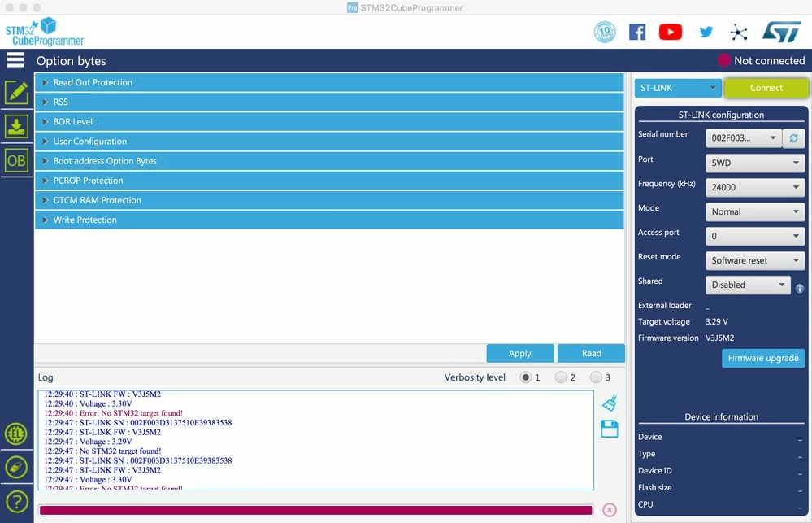Click the CPU label

click(645, 503)
